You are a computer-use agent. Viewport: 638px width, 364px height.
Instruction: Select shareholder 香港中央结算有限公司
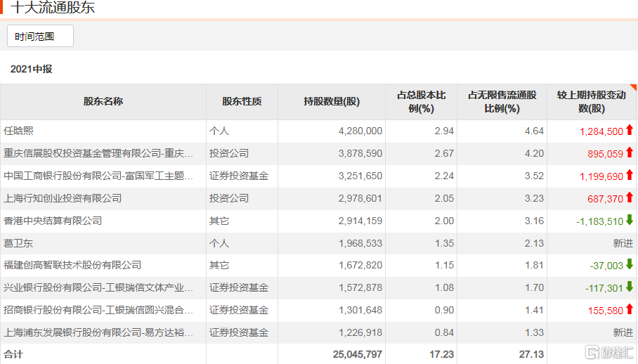click(x=53, y=221)
